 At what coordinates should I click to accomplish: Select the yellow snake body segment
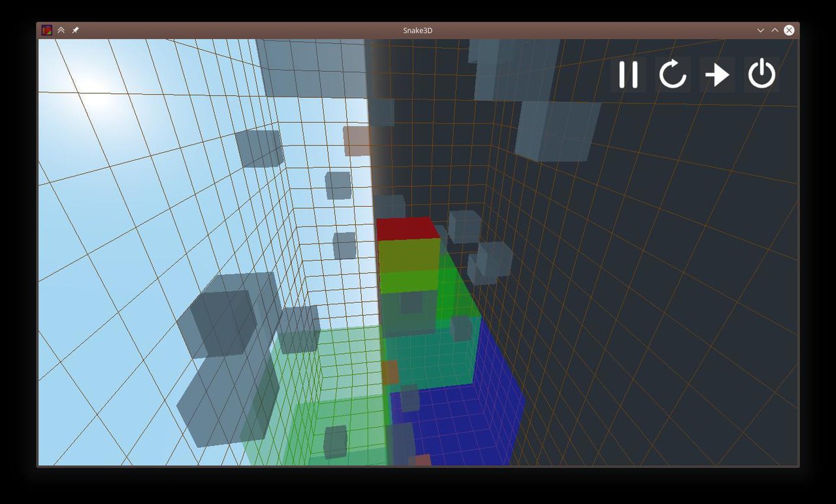click(409, 255)
